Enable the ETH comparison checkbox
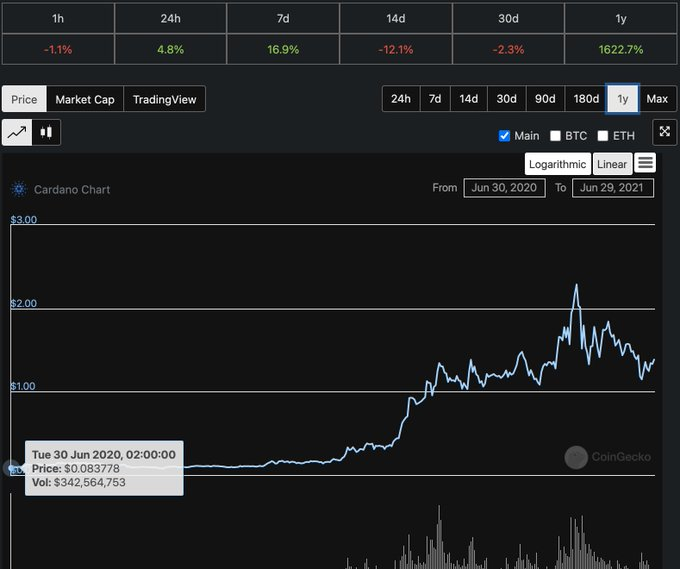680x569 pixels. coord(603,136)
